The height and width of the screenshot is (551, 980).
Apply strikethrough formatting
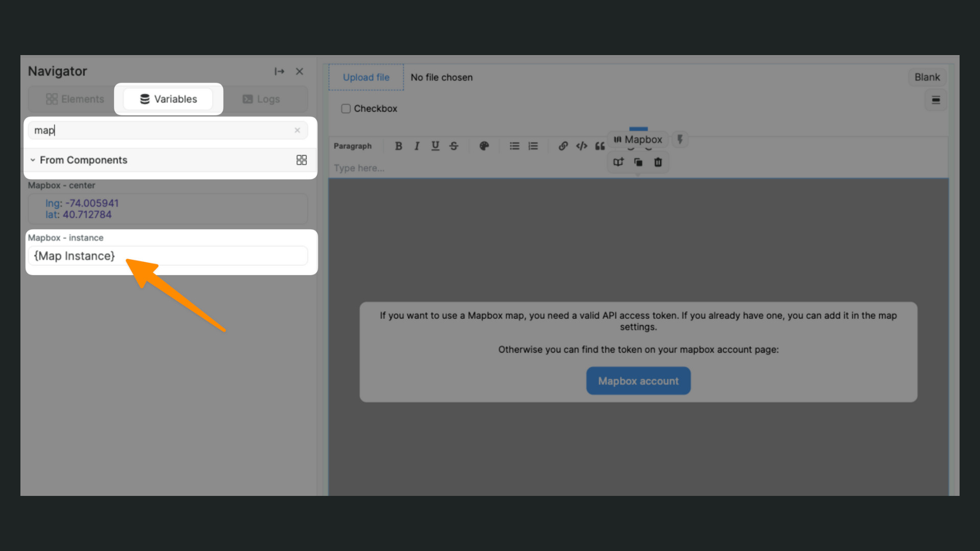(x=454, y=146)
